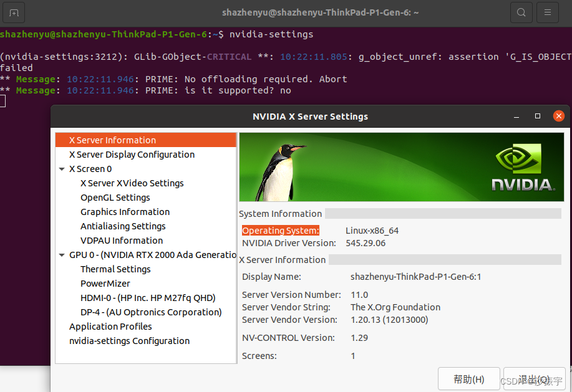
Task: Open PowerMizer page
Action: (x=105, y=284)
